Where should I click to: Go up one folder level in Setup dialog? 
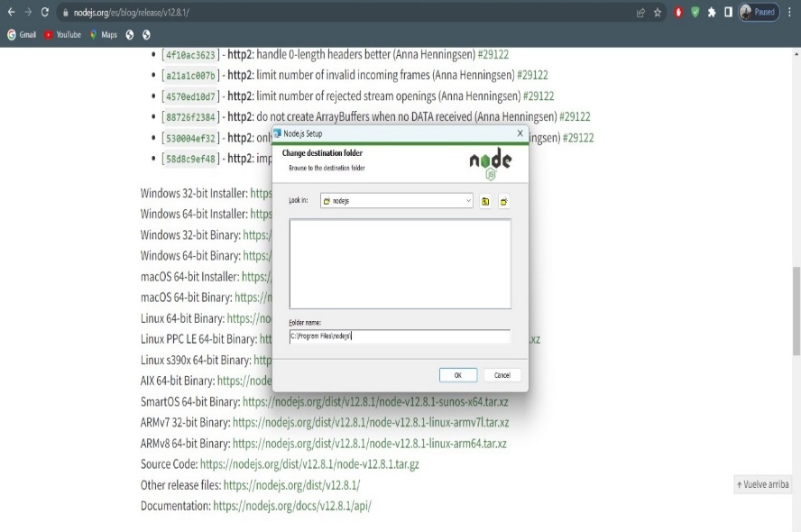pyautogui.click(x=485, y=202)
